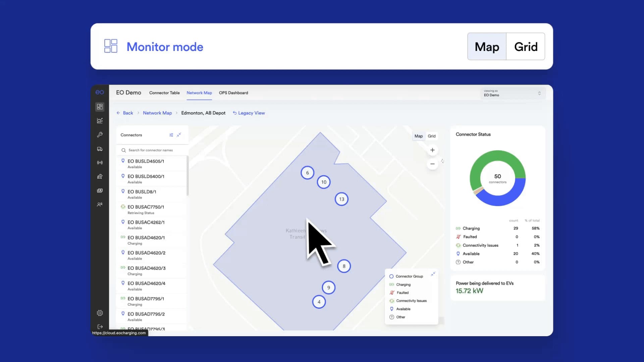The width and height of the screenshot is (644, 362).
Task: Switch to the Grid view in the large Monitor mode toggle
Action: point(526,47)
